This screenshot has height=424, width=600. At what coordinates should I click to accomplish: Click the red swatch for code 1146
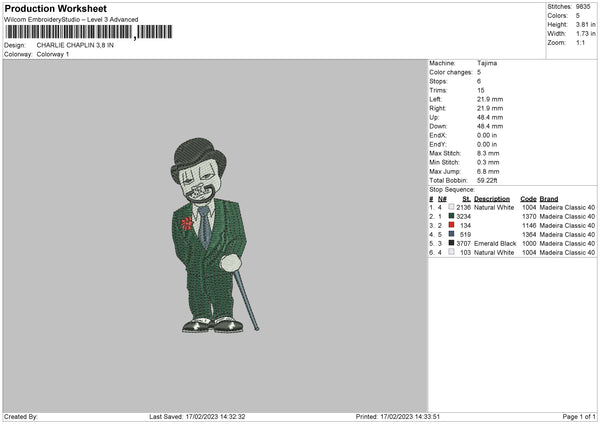click(x=451, y=225)
